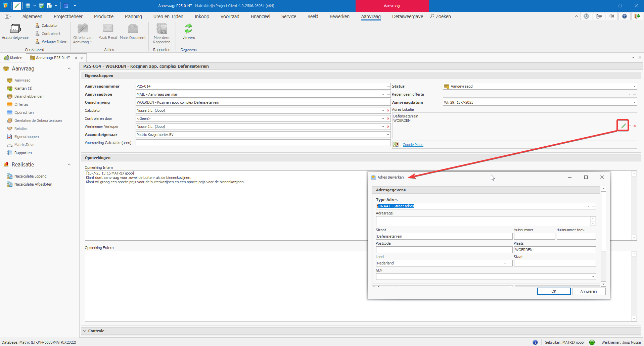Open Accounteigenaar ribbon icon
644x346 pixels.
click(x=15, y=31)
